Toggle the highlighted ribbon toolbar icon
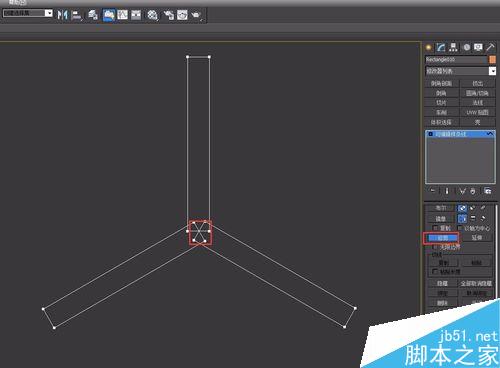 (109, 15)
